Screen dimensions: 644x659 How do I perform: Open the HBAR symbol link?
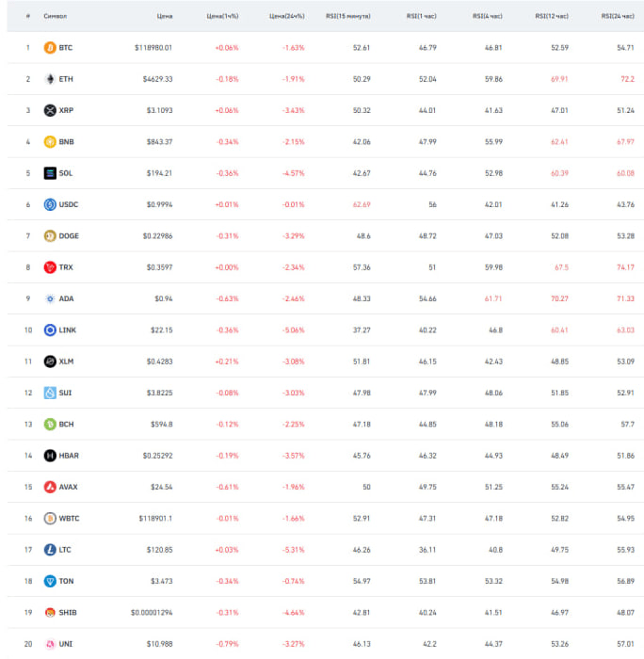point(69,456)
